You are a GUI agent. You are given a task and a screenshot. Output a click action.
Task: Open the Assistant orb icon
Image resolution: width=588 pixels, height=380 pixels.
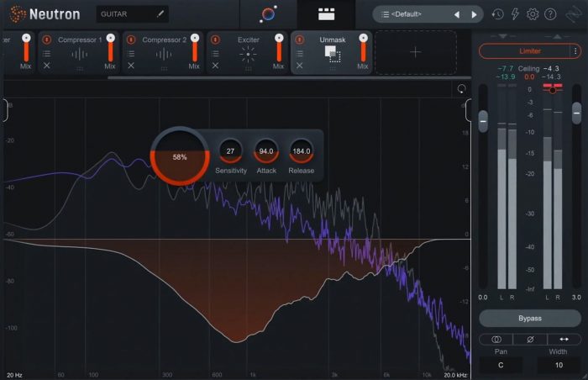268,14
